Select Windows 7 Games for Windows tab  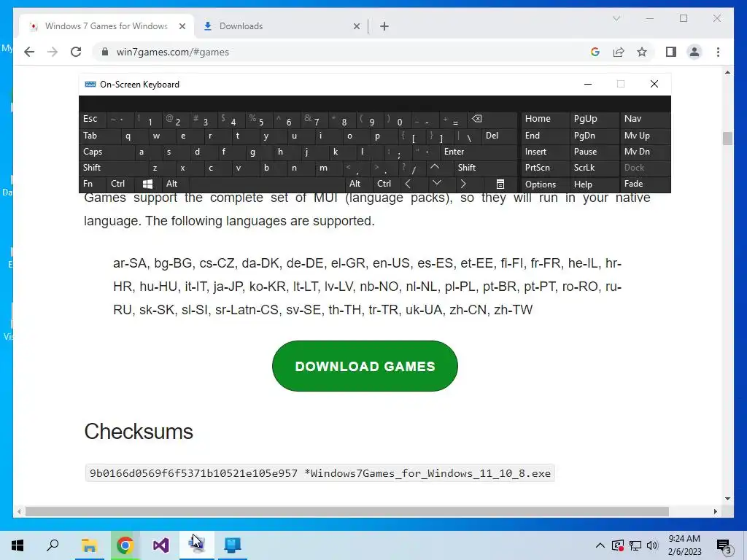click(107, 26)
